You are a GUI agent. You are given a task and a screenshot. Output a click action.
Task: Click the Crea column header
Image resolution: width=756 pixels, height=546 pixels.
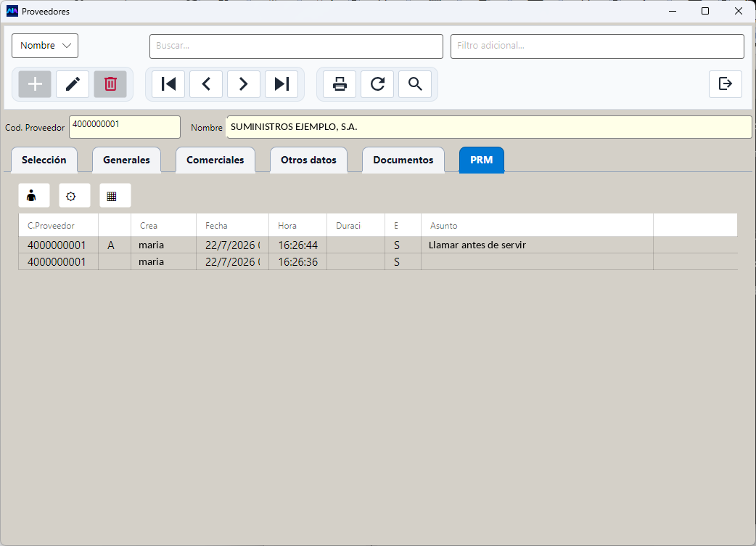tap(163, 225)
